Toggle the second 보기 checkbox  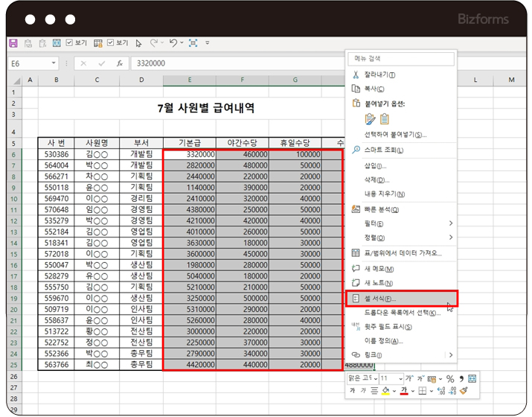tap(110, 43)
